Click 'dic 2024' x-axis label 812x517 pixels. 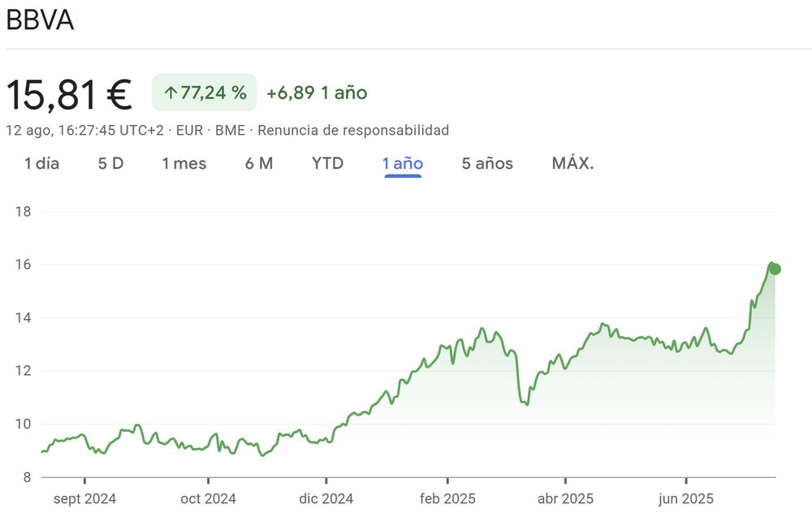[x=326, y=499]
